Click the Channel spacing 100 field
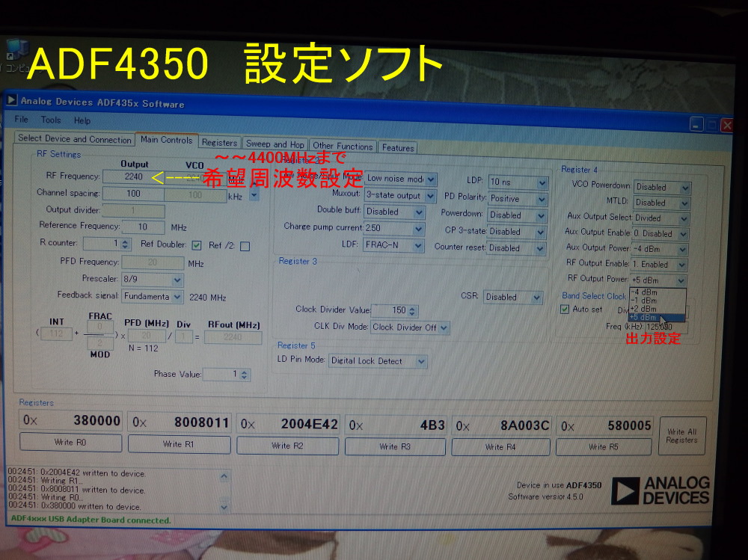 click(x=134, y=193)
